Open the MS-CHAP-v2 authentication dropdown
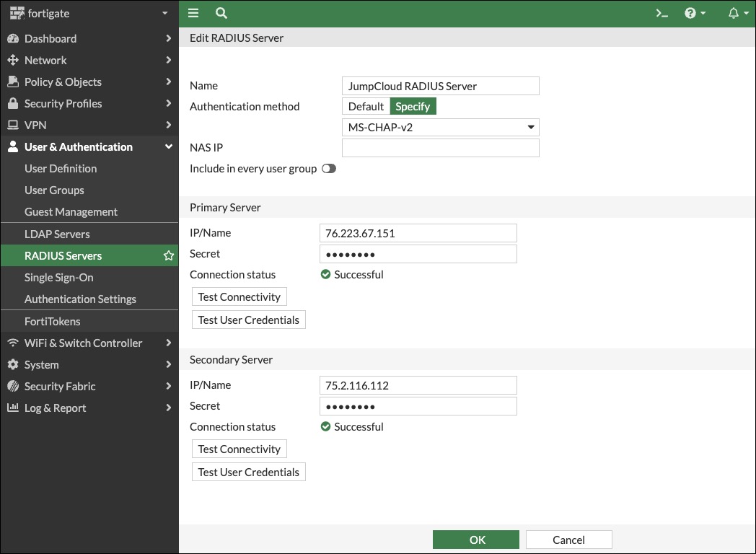The image size is (756, 554). pyautogui.click(x=440, y=127)
